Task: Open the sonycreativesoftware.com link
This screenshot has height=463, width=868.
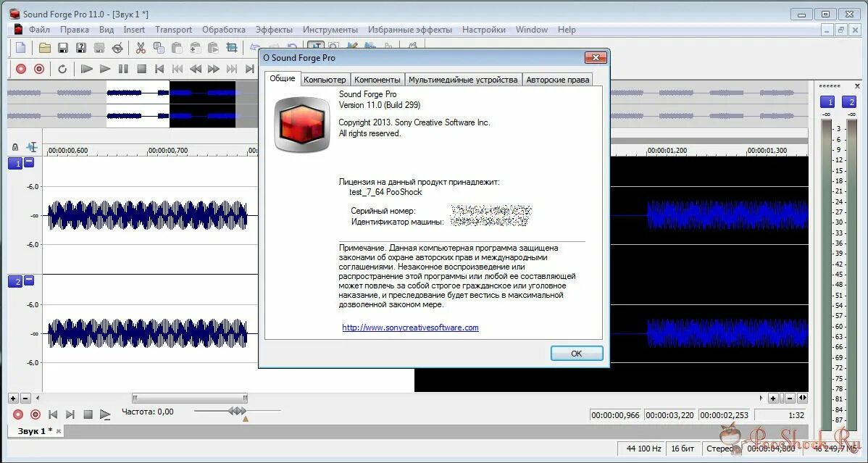Action: point(410,328)
